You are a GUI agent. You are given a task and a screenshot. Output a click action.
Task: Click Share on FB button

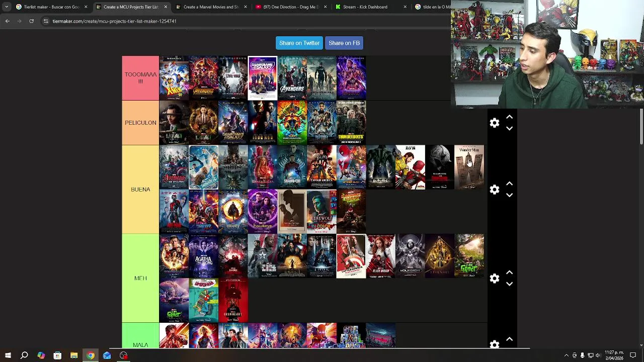344,43
